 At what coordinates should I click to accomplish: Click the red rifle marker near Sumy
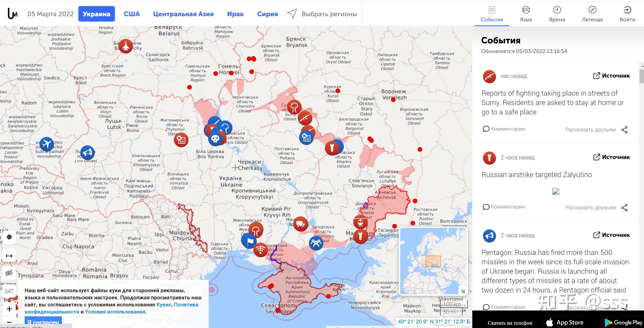pos(305,118)
